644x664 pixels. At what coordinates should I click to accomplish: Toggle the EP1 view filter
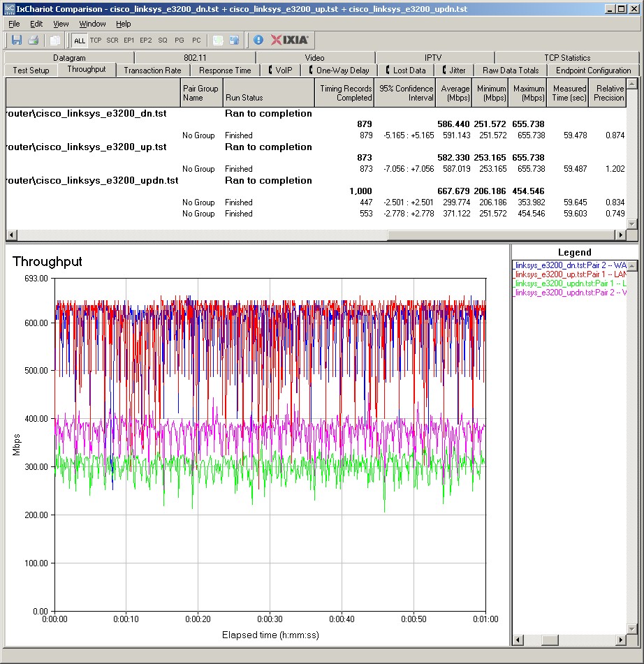tap(129, 40)
